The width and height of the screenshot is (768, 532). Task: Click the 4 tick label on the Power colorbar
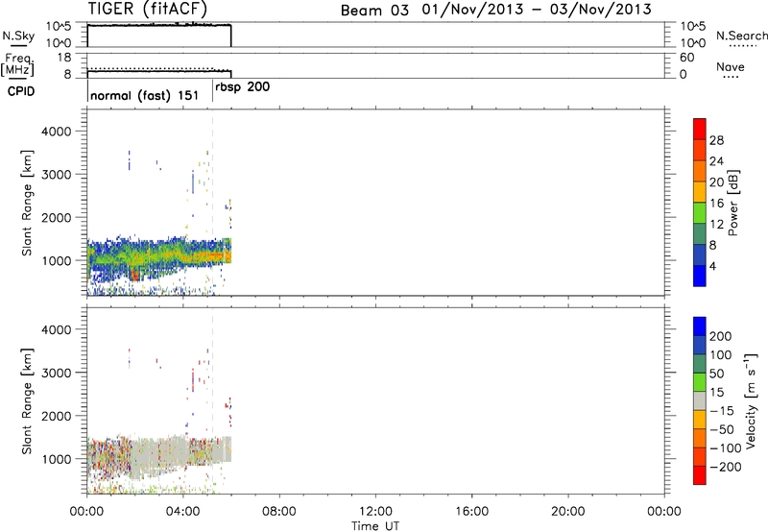click(x=712, y=266)
